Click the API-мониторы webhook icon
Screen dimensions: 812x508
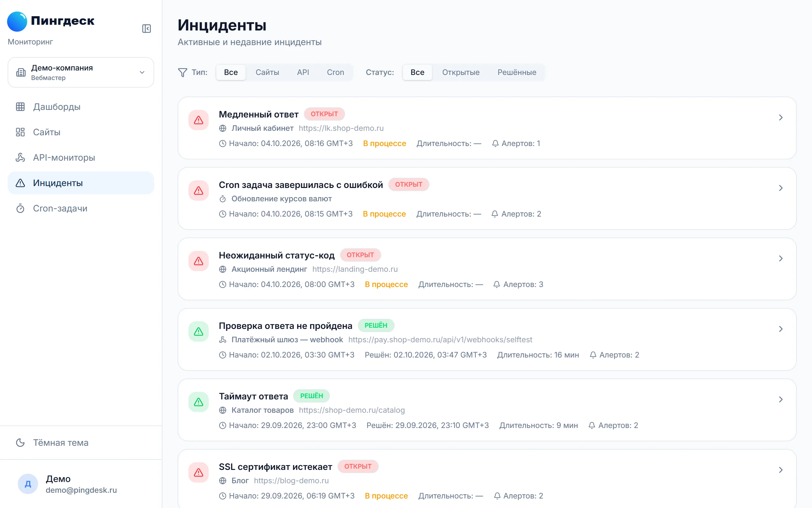point(20,157)
